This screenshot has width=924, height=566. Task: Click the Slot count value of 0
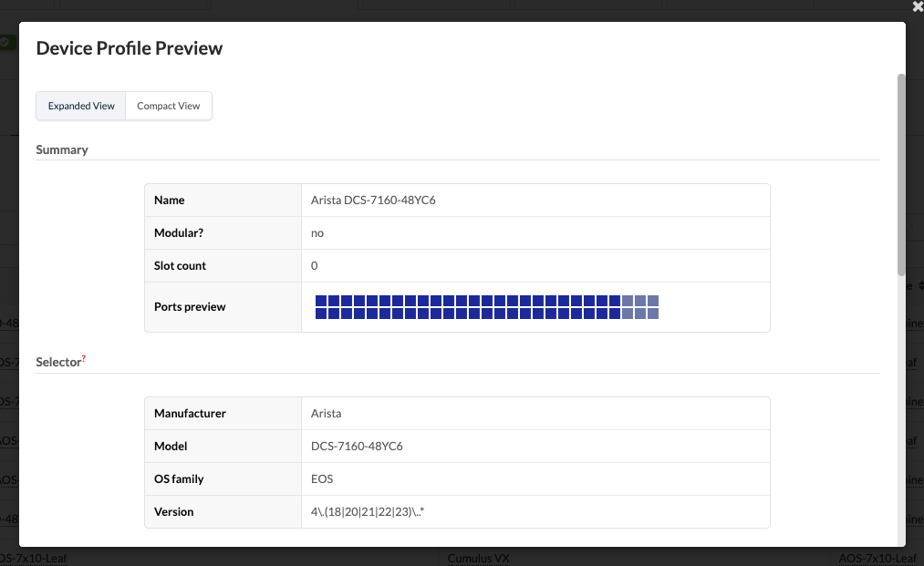315,265
